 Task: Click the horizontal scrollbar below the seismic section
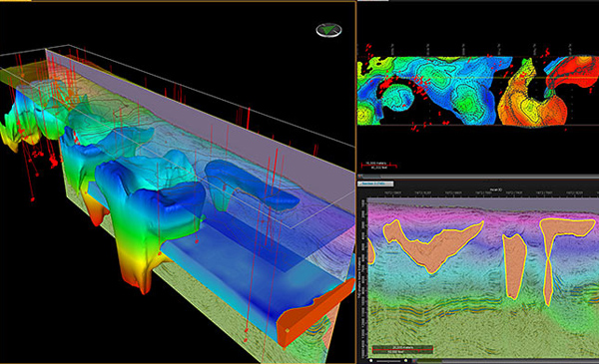[x=508, y=361]
